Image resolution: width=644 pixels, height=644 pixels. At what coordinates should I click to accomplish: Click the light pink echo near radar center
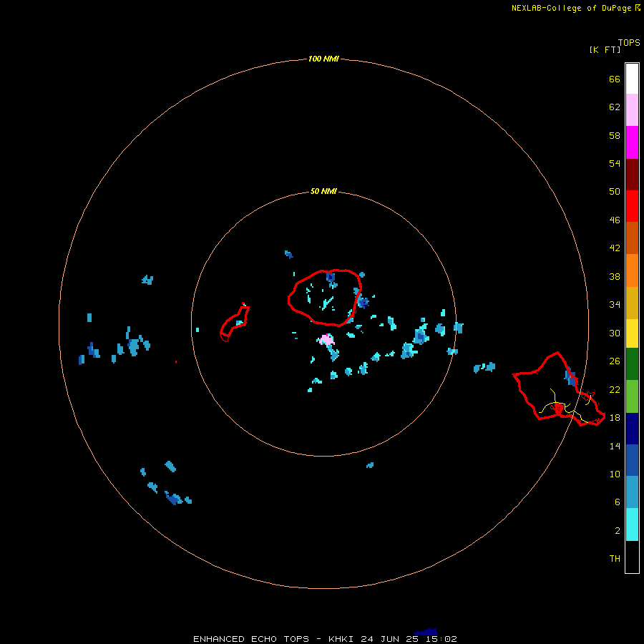327,340
